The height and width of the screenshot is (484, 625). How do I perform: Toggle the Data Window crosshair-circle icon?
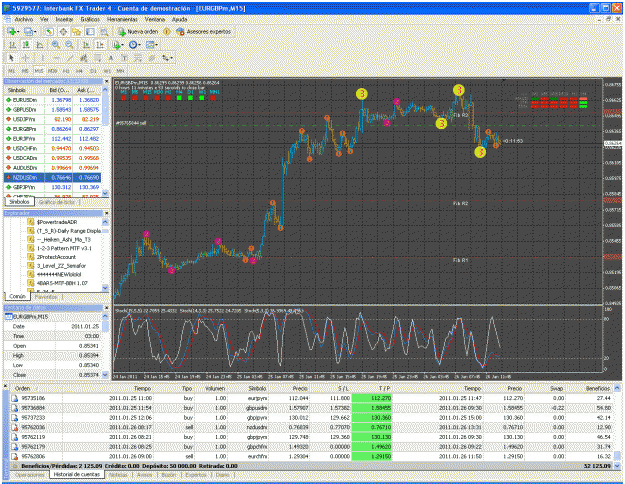63,31
